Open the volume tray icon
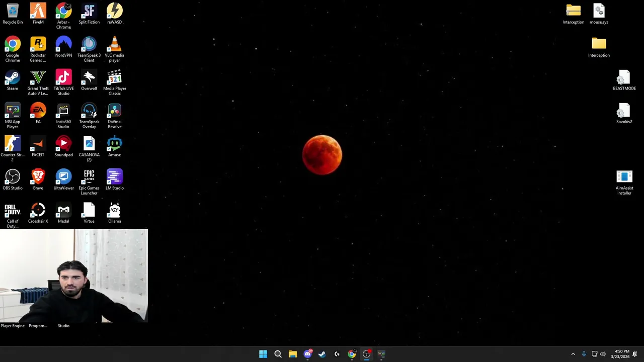The image size is (644, 362). [603, 354]
